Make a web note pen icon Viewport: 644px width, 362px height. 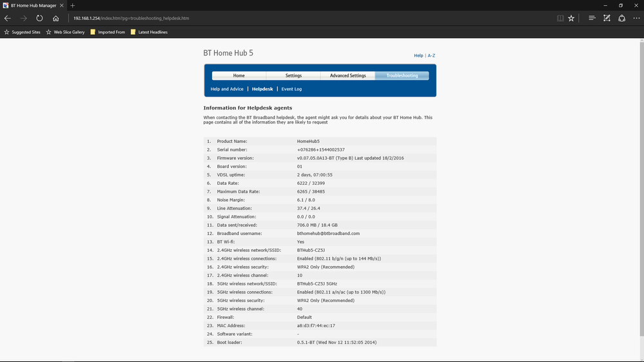pos(607,18)
